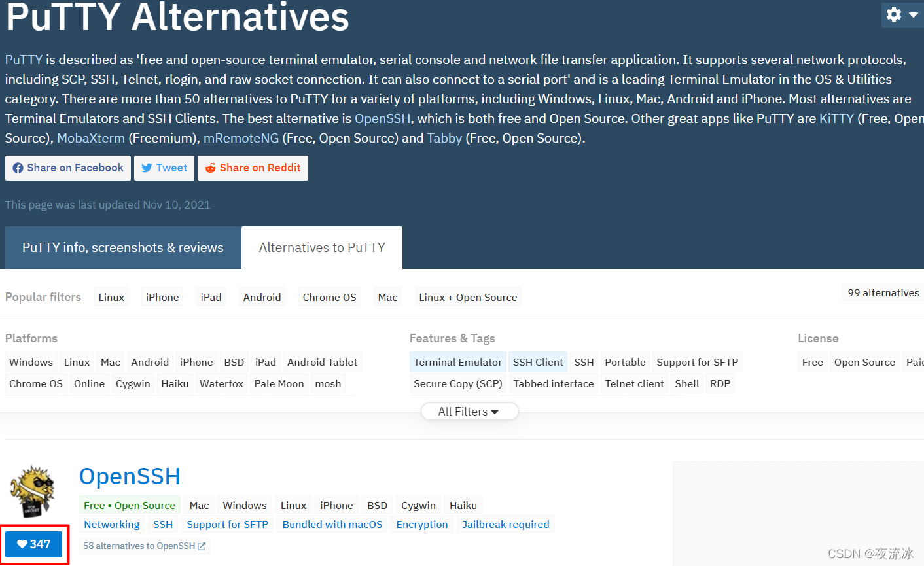Select the Secure Copy (SCP) tag
The width and height of the screenshot is (924, 566).
tap(458, 383)
